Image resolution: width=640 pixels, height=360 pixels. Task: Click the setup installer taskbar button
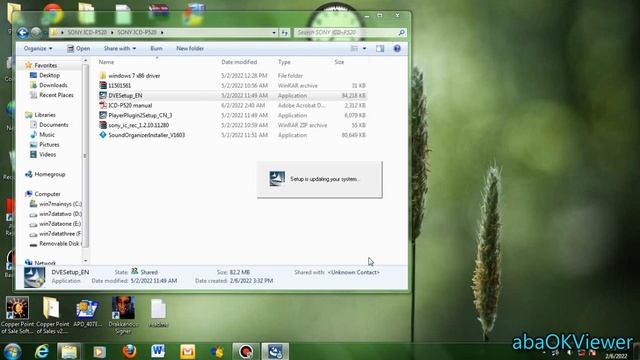pyautogui.click(x=275, y=351)
